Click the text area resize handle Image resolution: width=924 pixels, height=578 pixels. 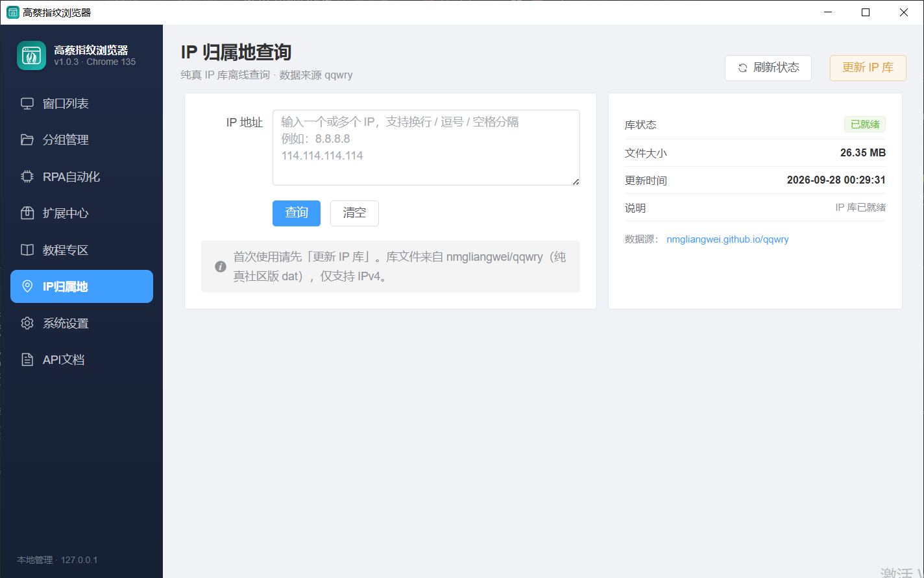(x=576, y=181)
